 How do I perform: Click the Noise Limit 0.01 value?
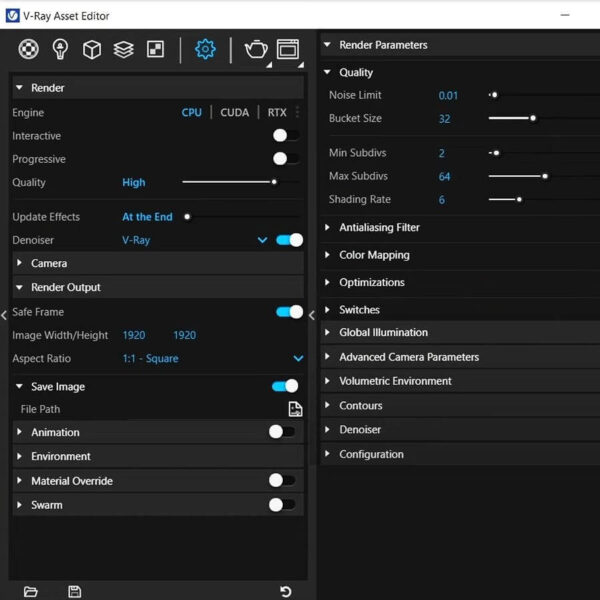click(448, 96)
